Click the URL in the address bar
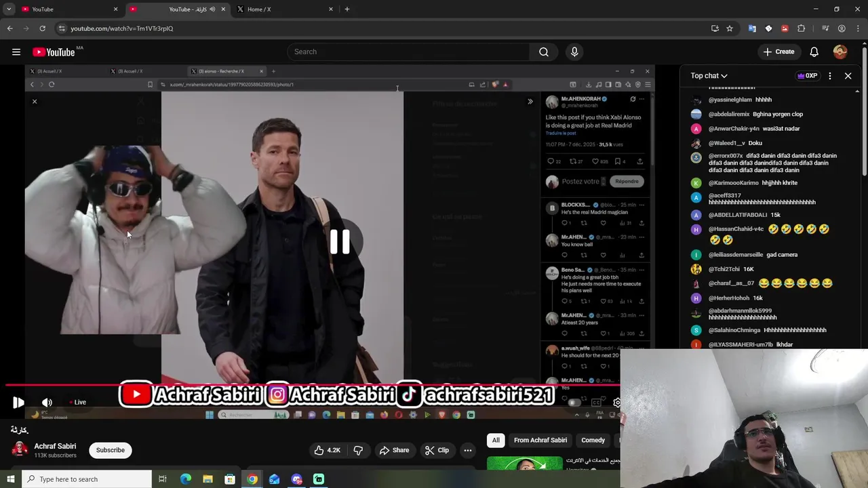The image size is (868, 488). pos(122,28)
